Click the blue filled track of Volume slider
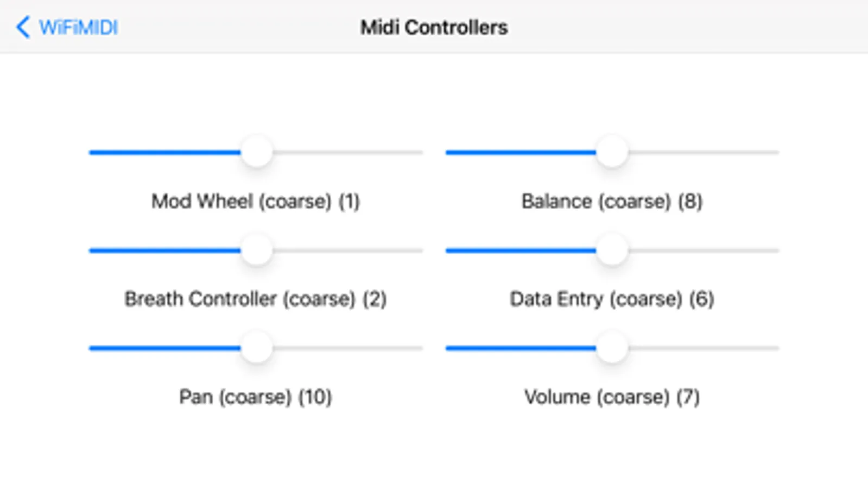Image resolution: width=868 pixels, height=489 pixels. 520,348
